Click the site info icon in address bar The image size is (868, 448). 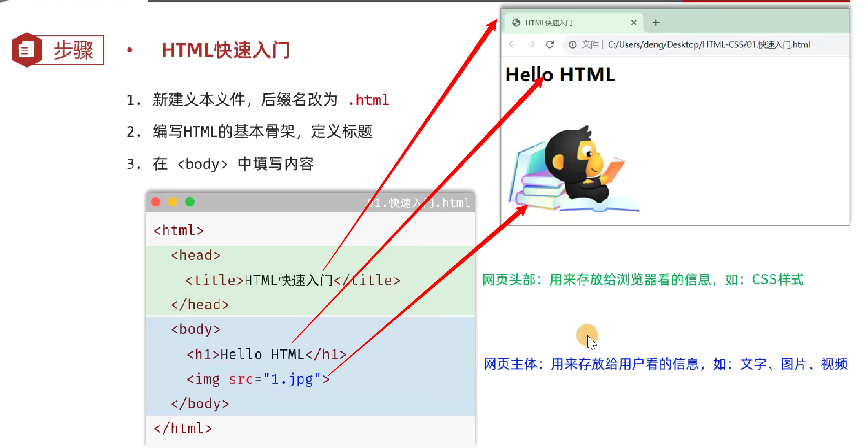[573, 44]
